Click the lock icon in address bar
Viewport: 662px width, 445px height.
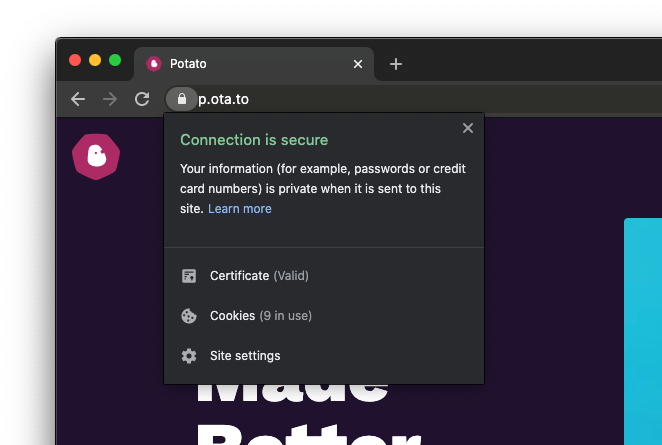[181, 99]
